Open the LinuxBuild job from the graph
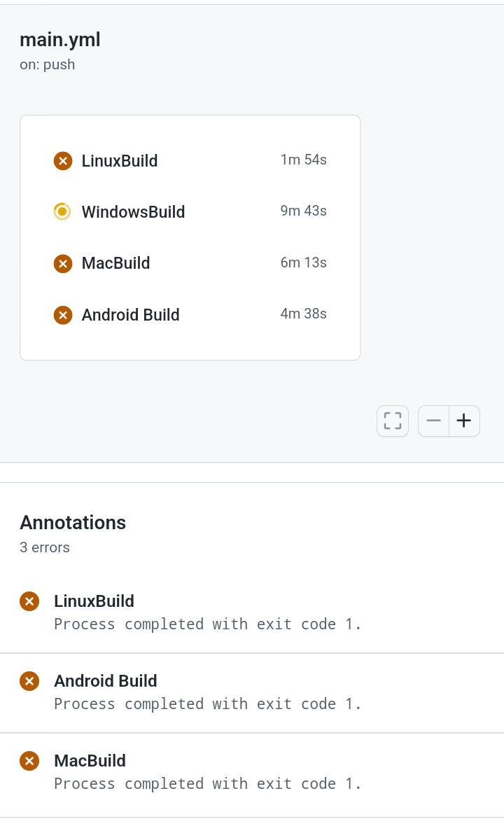The height and width of the screenshot is (819, 504). click(120, 160)
